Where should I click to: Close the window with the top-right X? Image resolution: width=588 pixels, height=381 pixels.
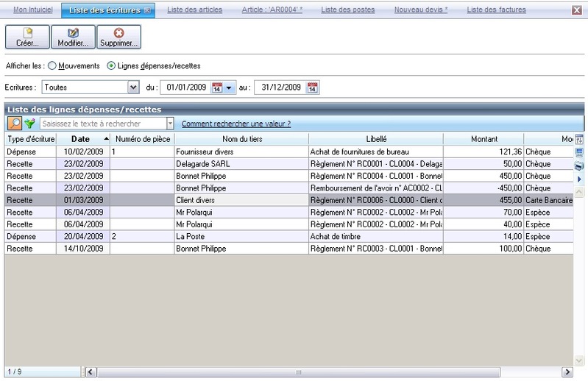(577, 10)
